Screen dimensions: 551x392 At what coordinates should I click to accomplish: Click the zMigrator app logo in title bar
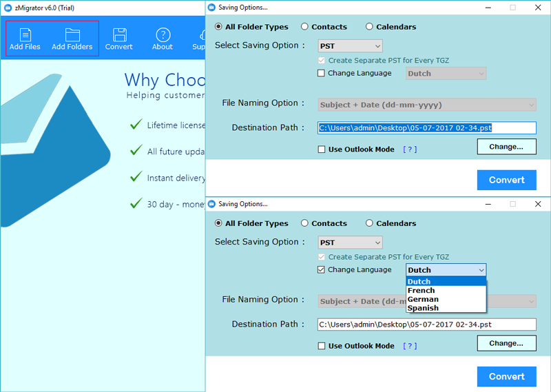tap(8, 8)
